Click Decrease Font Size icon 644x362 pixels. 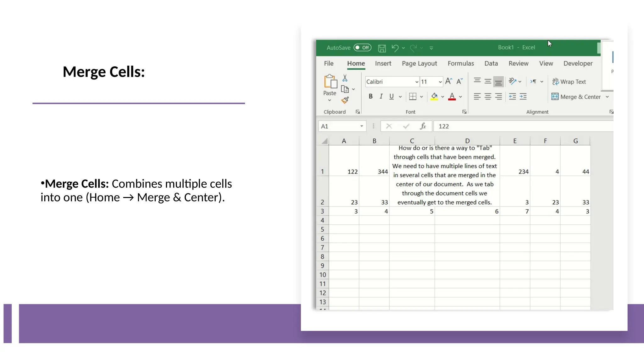click(459, 81)
